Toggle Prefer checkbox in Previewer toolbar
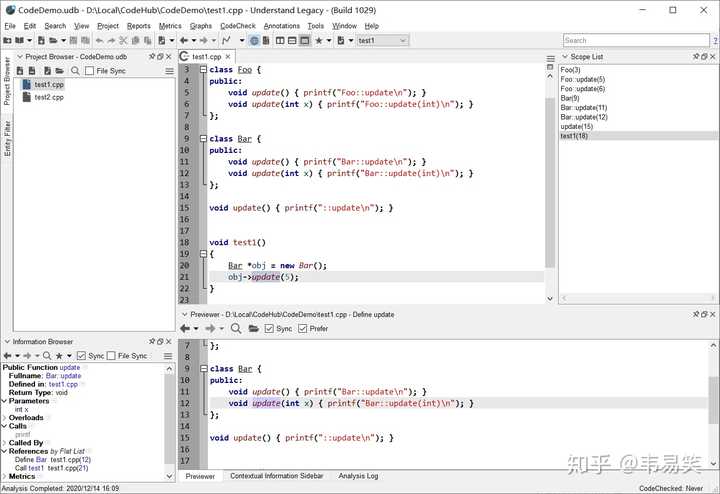 (x=303, y=329)
